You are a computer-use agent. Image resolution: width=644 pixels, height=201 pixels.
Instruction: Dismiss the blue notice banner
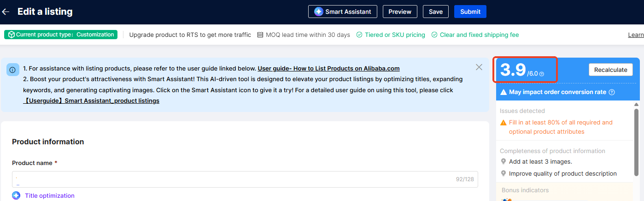[479, 67]
